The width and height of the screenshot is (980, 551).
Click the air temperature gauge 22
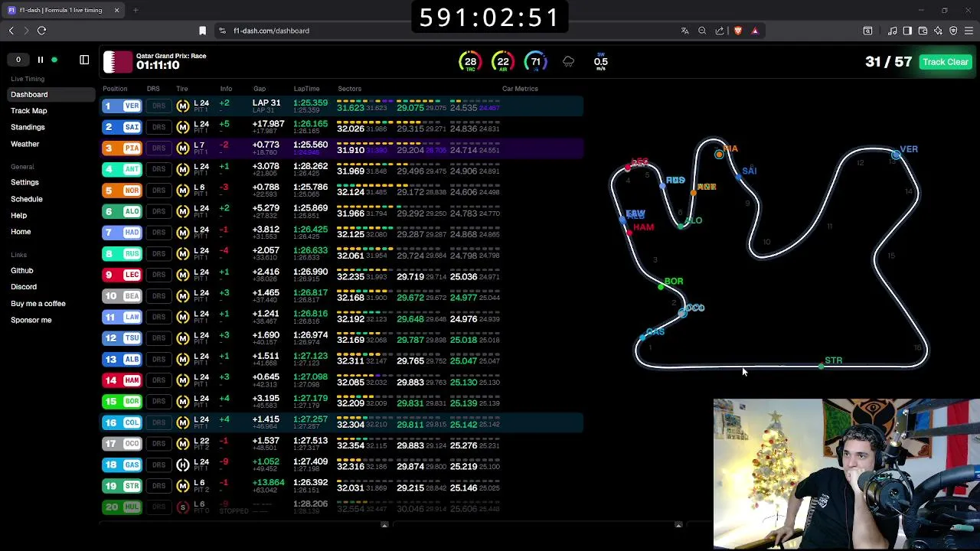click(x=503, y=62)
